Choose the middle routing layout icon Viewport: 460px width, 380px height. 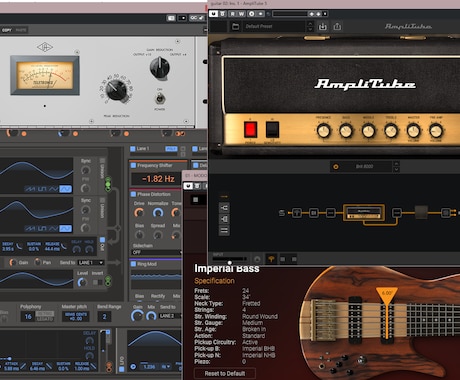pyautogui.click(x=224, y=219)
